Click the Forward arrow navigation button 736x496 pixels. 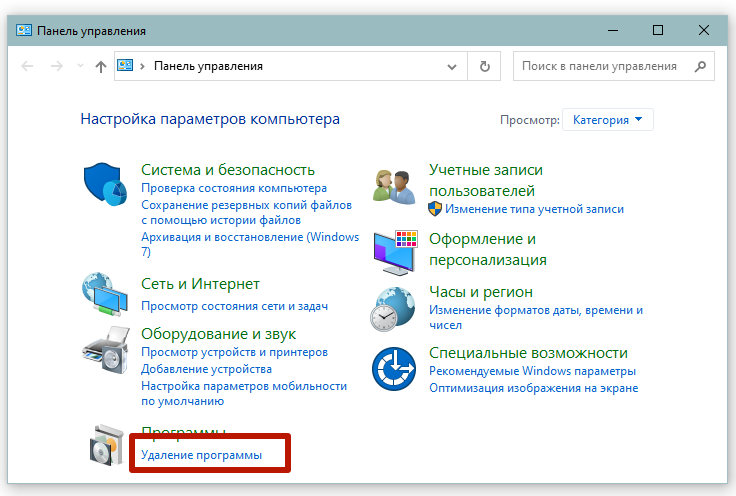56,66
